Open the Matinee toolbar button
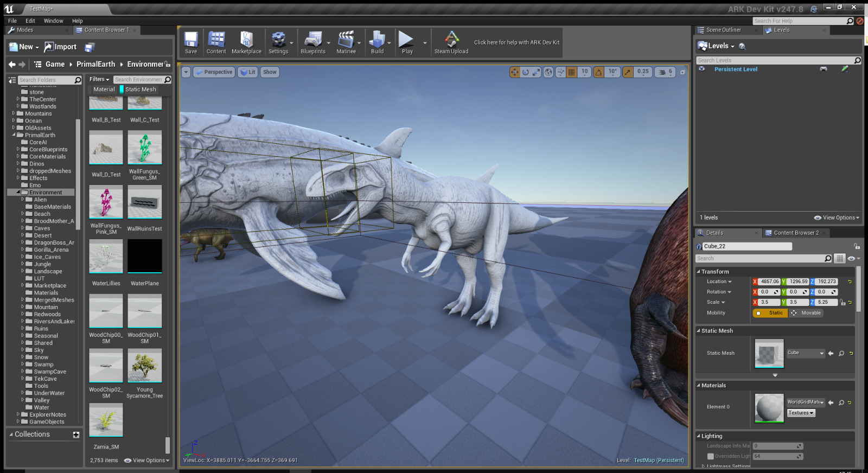Viewport: 868px width, 473px height. [346, 43]
